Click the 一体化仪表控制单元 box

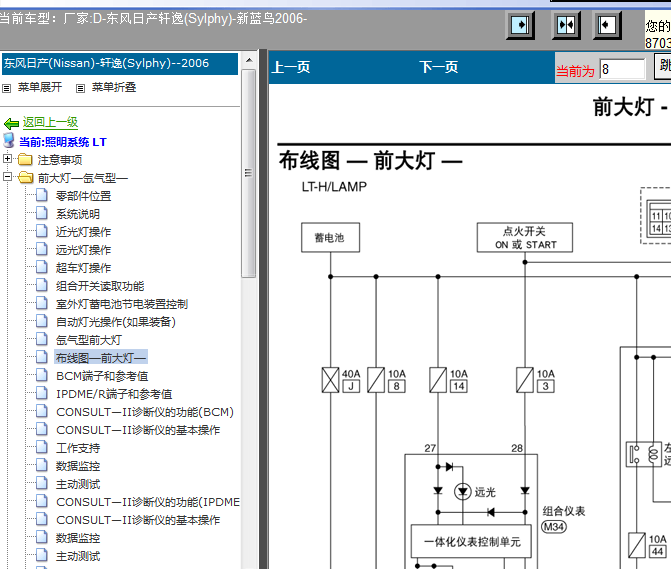point(471,542)
